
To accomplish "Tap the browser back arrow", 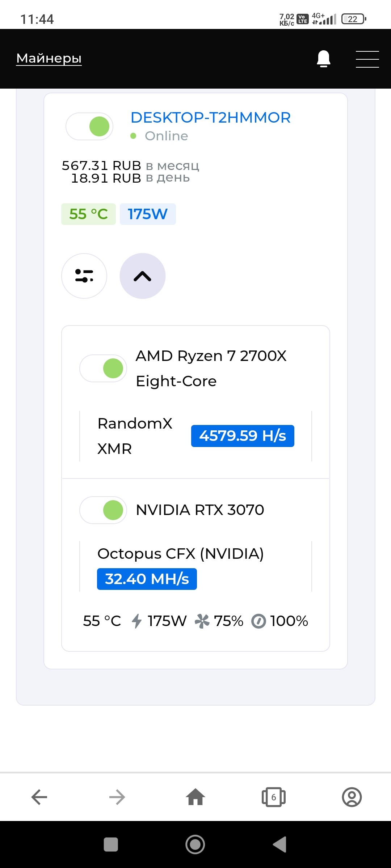I will click(39, 797).
